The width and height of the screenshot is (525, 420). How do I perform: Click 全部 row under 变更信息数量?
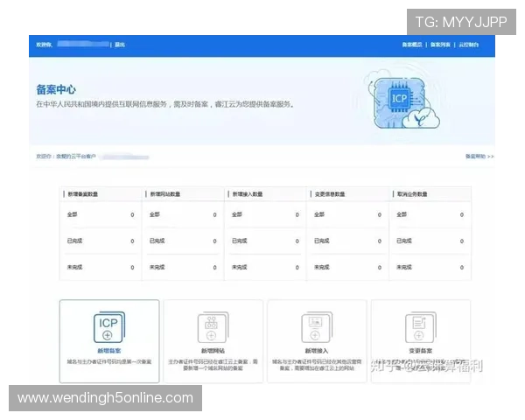tap(348, 214)
